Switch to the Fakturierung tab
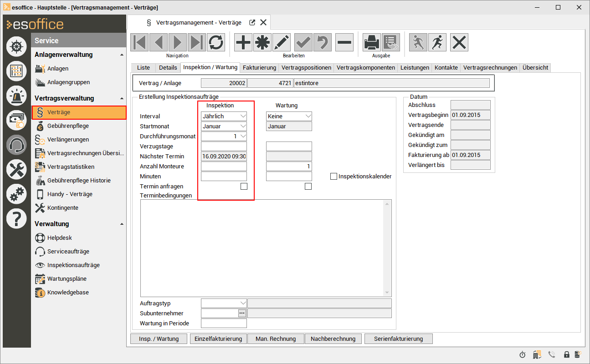The image size is (590, 364). pyautogui.click(x=259, y=68)
